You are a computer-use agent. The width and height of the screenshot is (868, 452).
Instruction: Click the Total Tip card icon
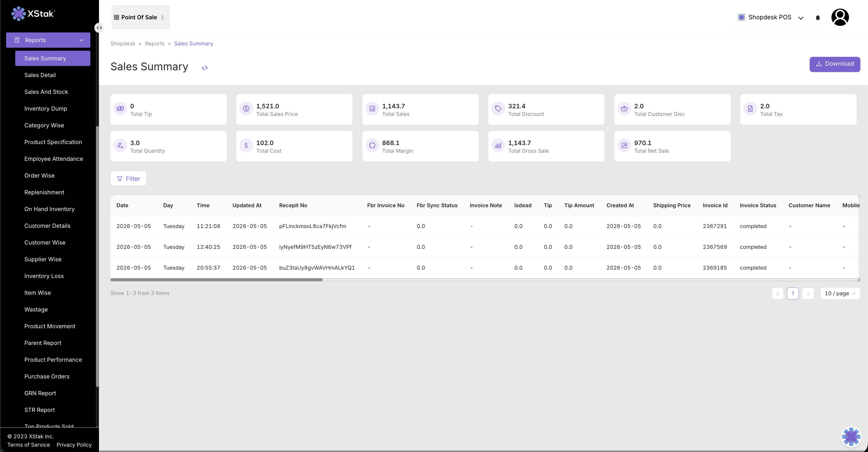[x=120, y=109]
